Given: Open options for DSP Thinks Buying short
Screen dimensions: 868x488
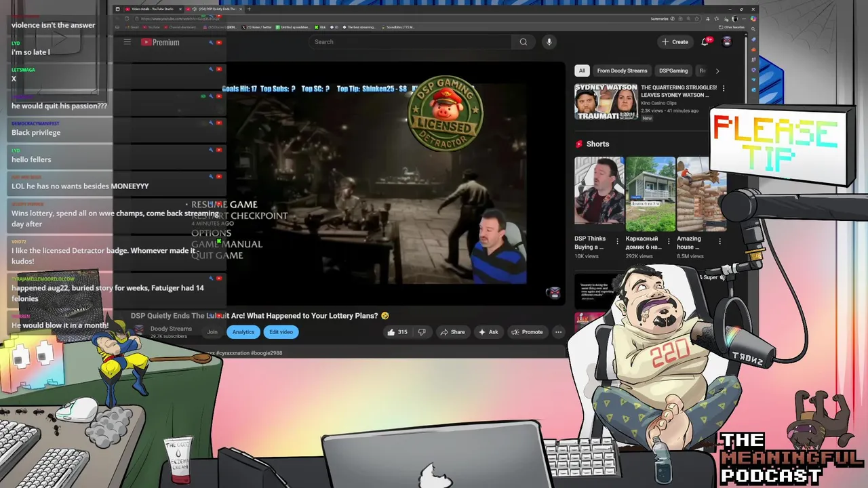Looking at the screenshot, I should (616, 241).
